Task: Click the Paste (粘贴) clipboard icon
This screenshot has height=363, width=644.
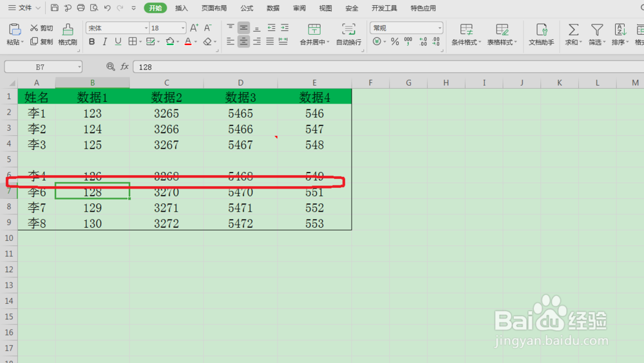Action: coord(14,30)
